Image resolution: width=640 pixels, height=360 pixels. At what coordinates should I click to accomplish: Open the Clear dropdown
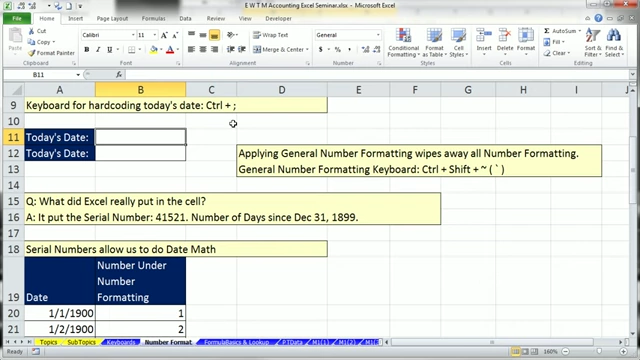pos(556,53)
